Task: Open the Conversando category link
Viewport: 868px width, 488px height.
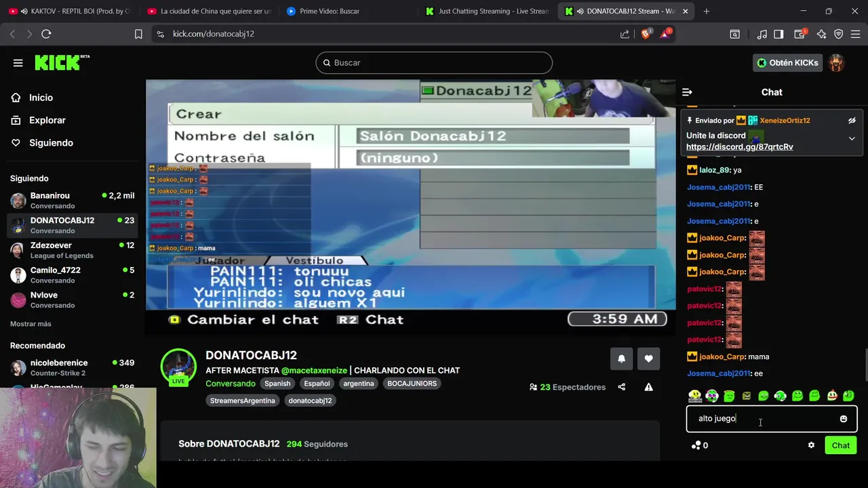Action: coord(231,384)
